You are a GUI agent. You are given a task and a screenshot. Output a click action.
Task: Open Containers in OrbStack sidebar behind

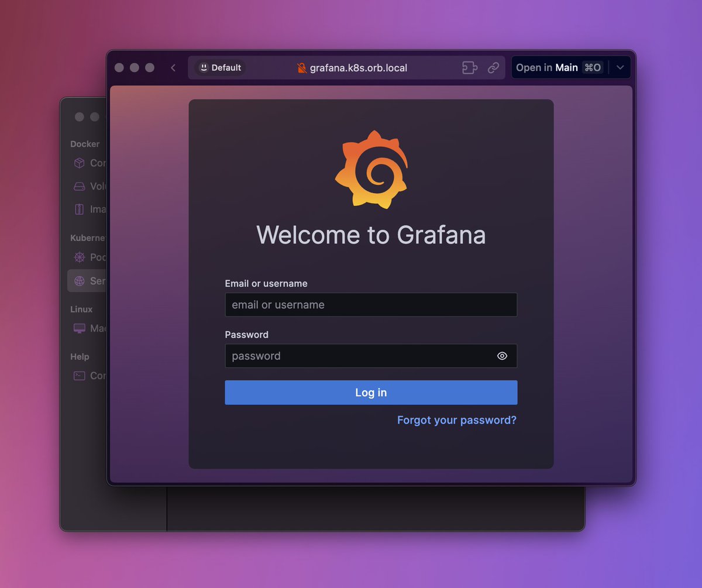89,163
